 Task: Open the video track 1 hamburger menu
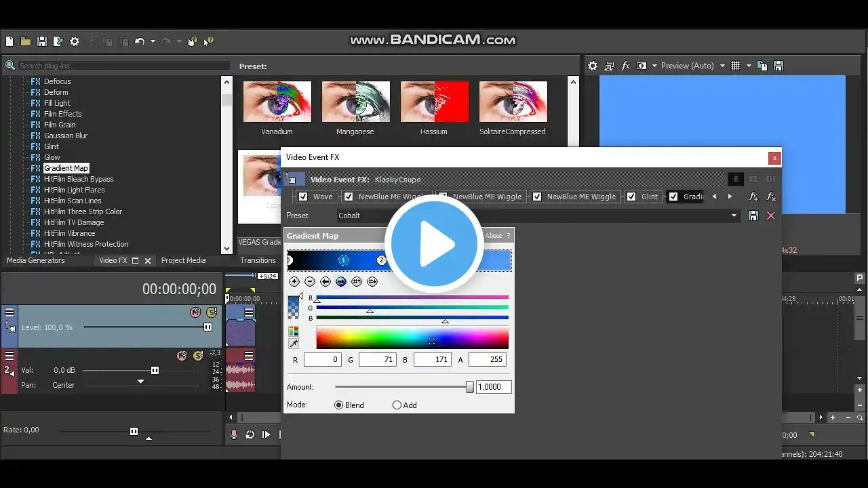coord(9,312)
